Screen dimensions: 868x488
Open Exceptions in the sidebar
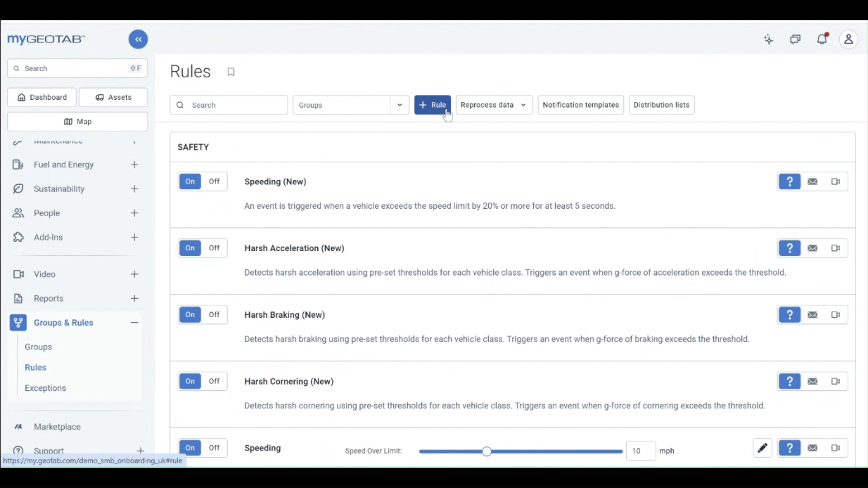(x=46, y=389)
